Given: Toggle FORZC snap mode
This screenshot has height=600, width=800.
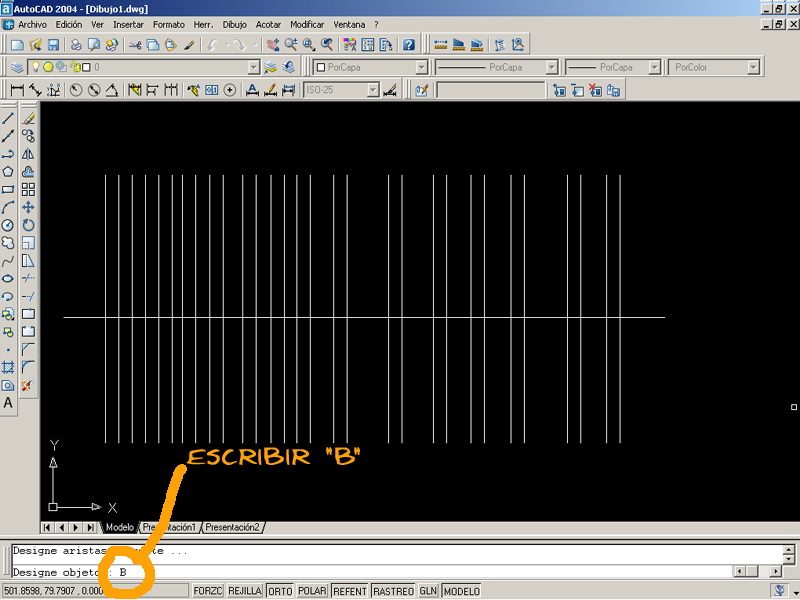Looking at the screenshot, I should [208, 591].
